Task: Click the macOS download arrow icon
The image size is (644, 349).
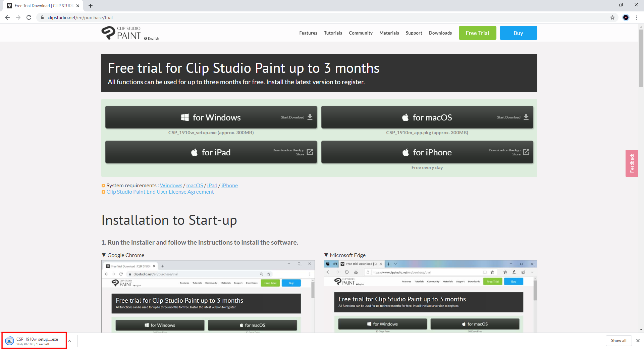Action: 526,117
